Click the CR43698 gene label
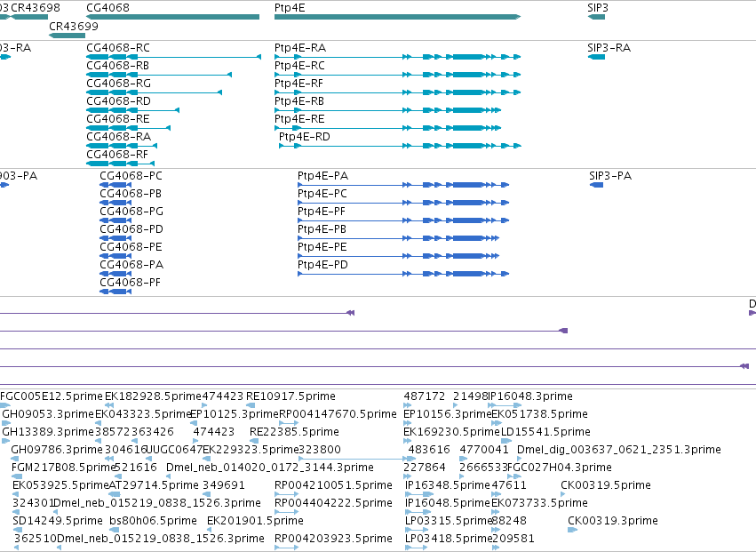 pos(36,8)
